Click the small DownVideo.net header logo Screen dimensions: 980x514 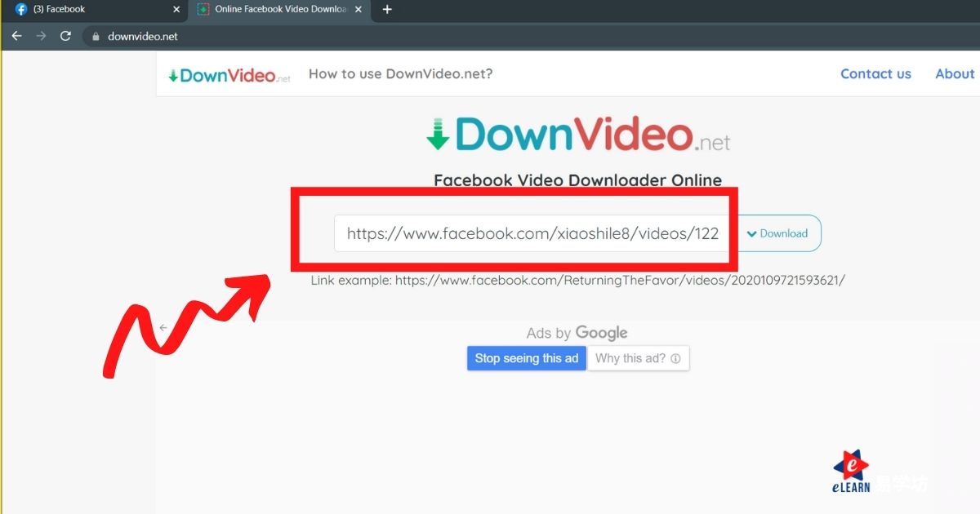point(229,75)
